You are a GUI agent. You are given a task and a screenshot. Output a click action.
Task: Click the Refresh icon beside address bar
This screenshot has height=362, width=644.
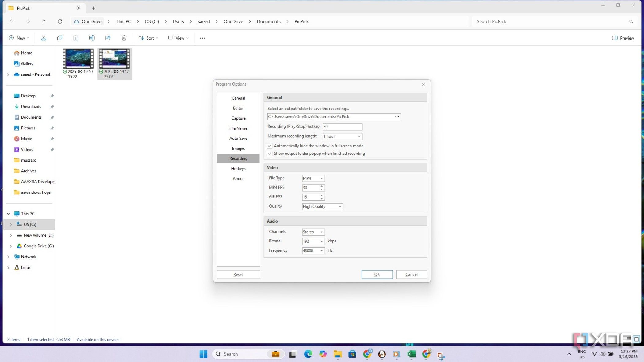click(x=60, y=21)
